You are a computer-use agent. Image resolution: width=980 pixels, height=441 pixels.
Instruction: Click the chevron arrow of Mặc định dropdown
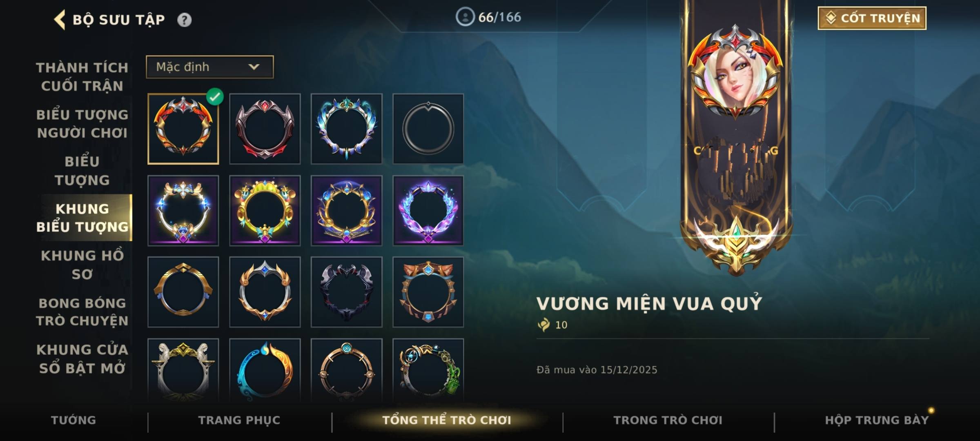coord(254,67)
